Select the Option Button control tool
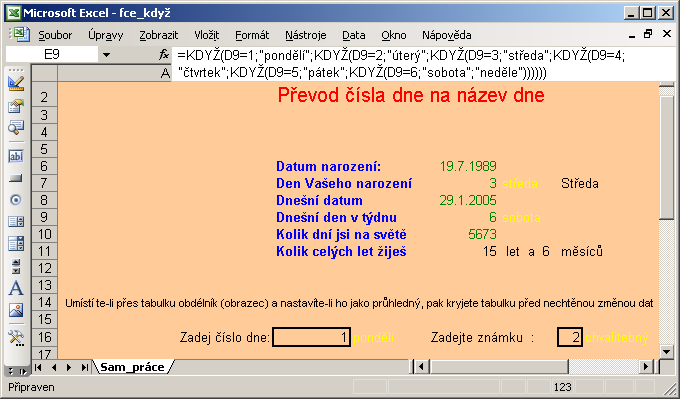Image resolution: width=680 pixels, height=399 pixels. click(x=16, y=200)
